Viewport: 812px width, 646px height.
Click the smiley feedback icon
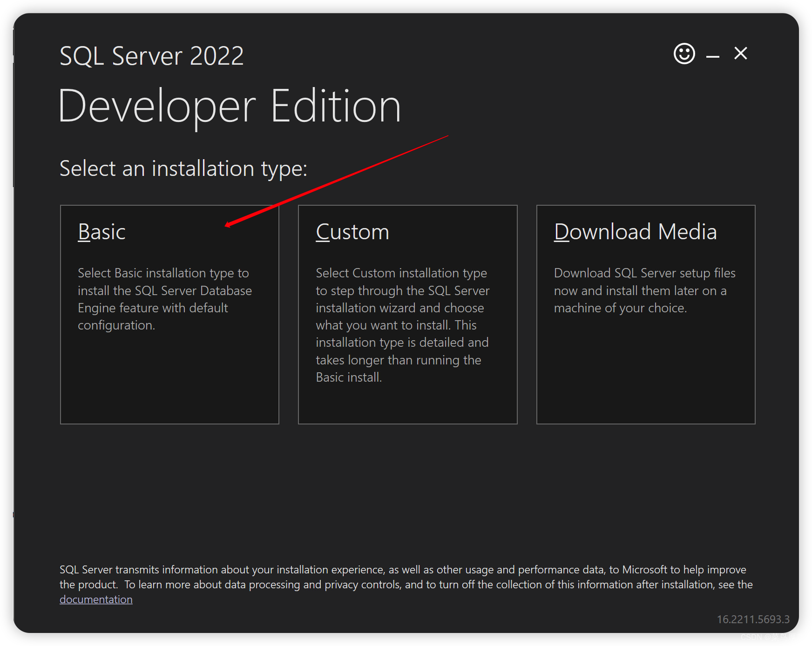pyautogui.click(x=684, y=54)
